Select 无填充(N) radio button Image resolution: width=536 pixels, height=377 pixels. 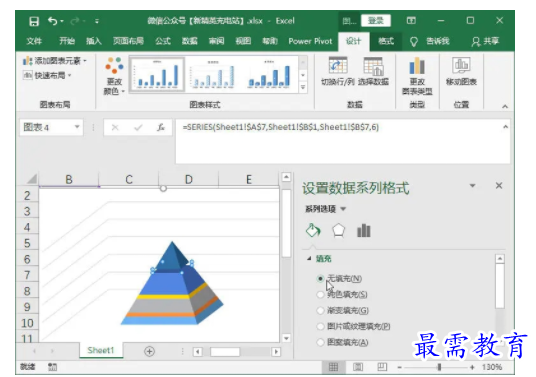coord(320,279)
